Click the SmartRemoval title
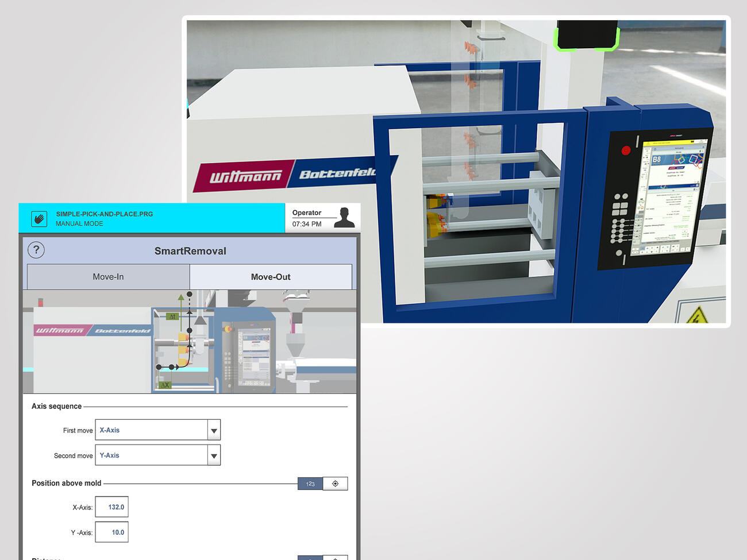This screenshot has width=747, height=560. 190,251
